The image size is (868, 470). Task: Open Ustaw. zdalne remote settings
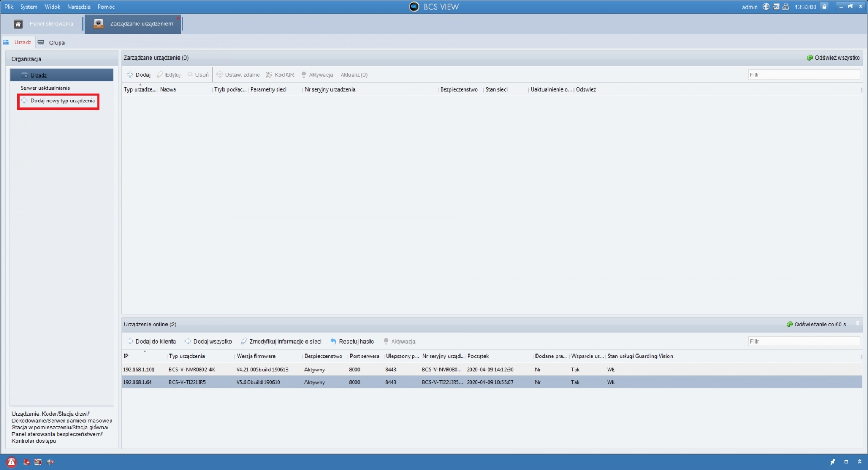click(x=238, y=75)
